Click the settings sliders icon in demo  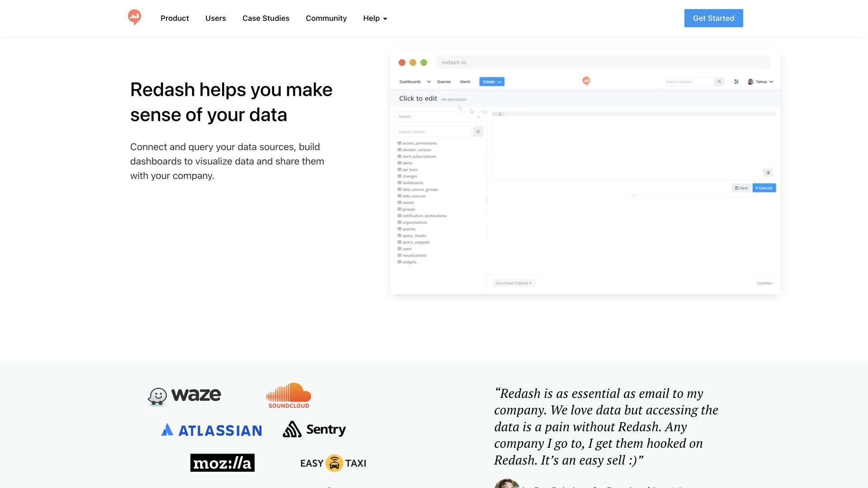click(x=736, y=82)
